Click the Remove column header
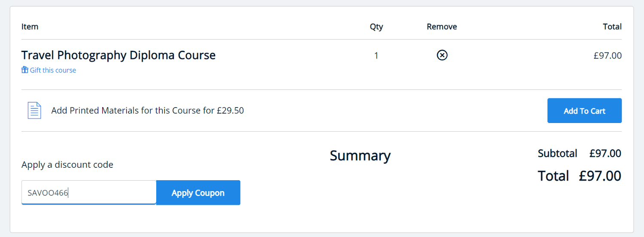The image size is (644, 237). [x=442, y=27]
